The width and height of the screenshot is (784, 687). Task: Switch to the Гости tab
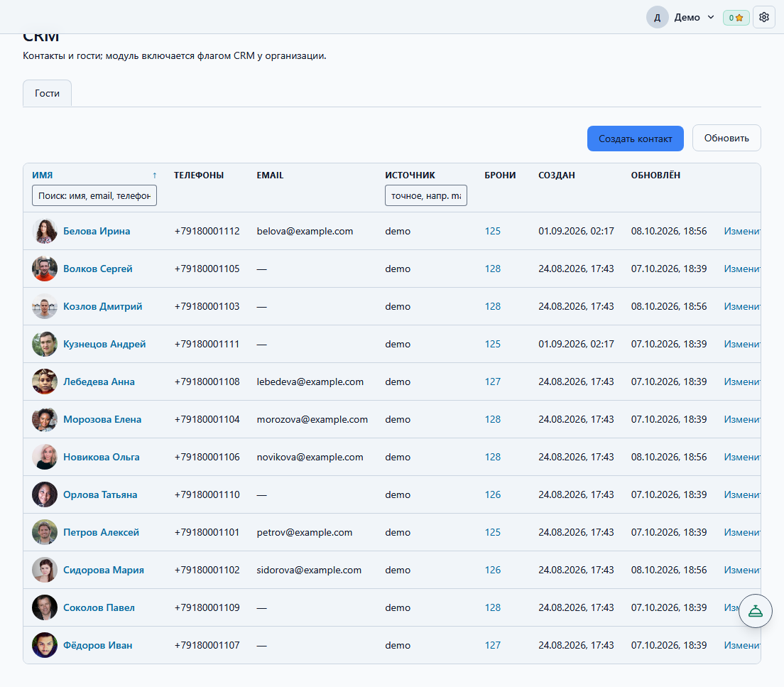click(47, 93)
